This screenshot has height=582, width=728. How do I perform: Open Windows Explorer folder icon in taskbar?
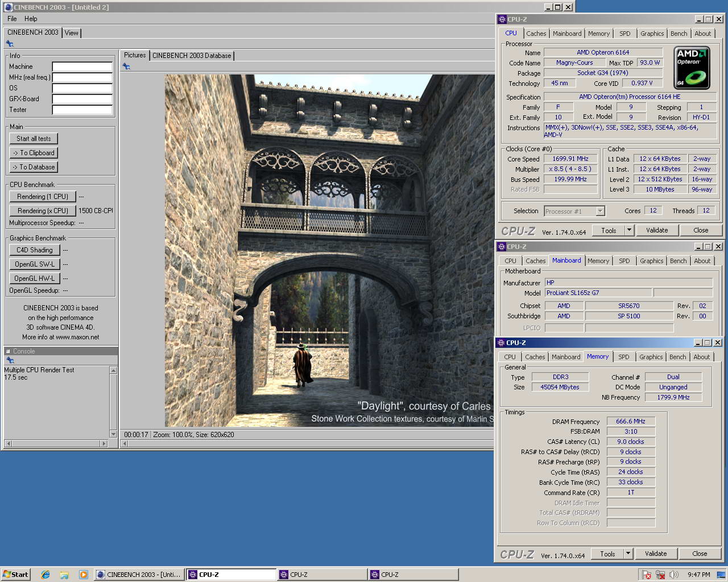click(64, 575)
